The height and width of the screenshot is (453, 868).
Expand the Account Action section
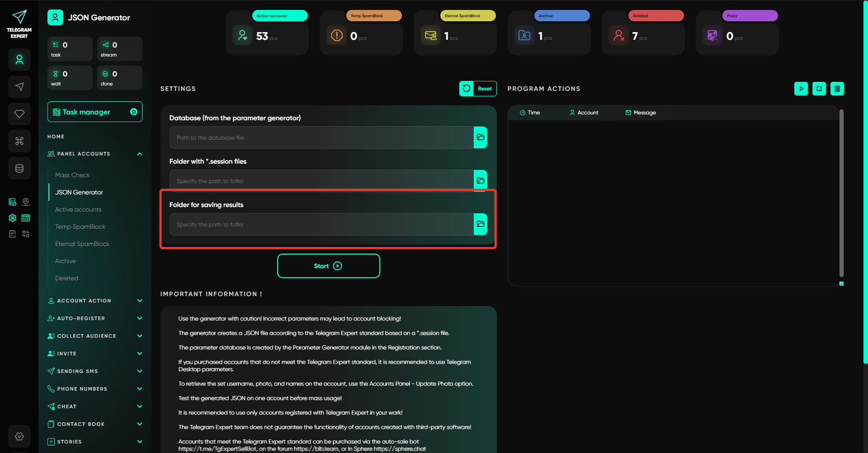139,301
